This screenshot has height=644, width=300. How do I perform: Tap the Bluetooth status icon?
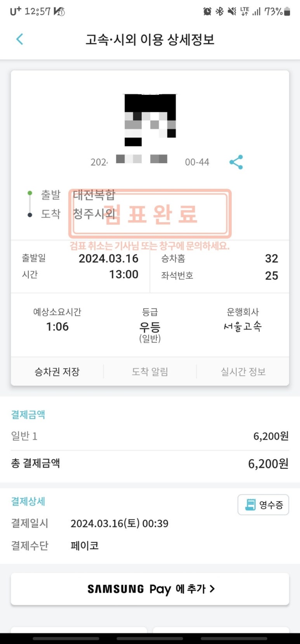(220, 12)
